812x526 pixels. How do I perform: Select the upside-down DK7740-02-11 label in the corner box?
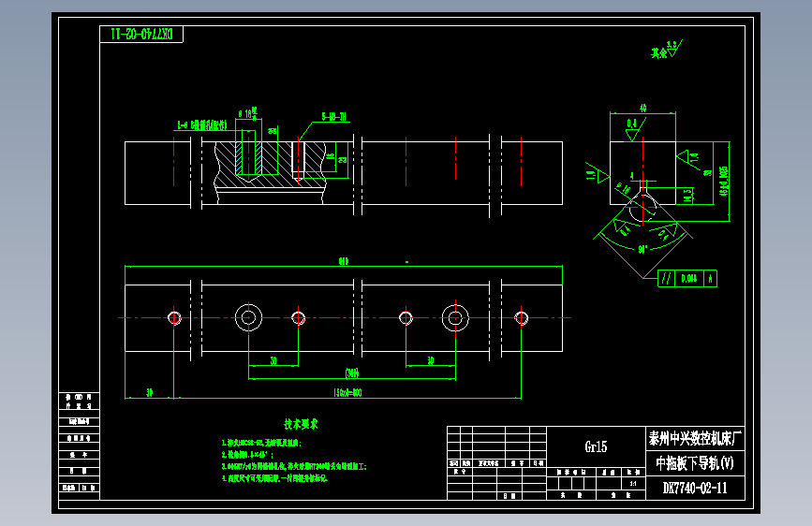(x=142, y=35)
